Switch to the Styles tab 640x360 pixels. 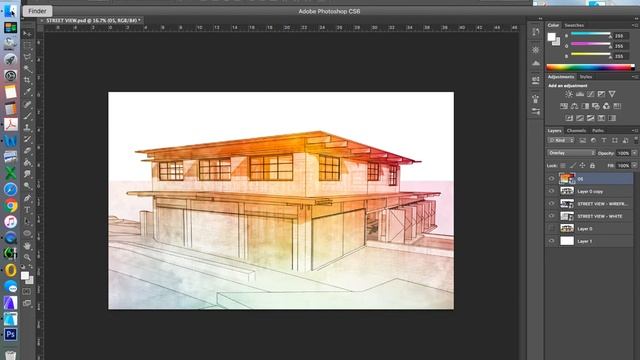tap(586, 77)
